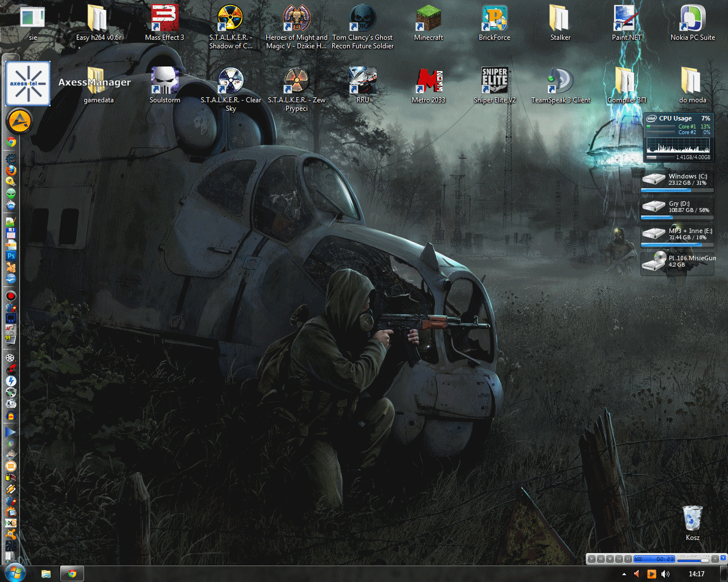Skip to next track on mini player
Viewport: 728px width, 582px height.
click(628, 559)
